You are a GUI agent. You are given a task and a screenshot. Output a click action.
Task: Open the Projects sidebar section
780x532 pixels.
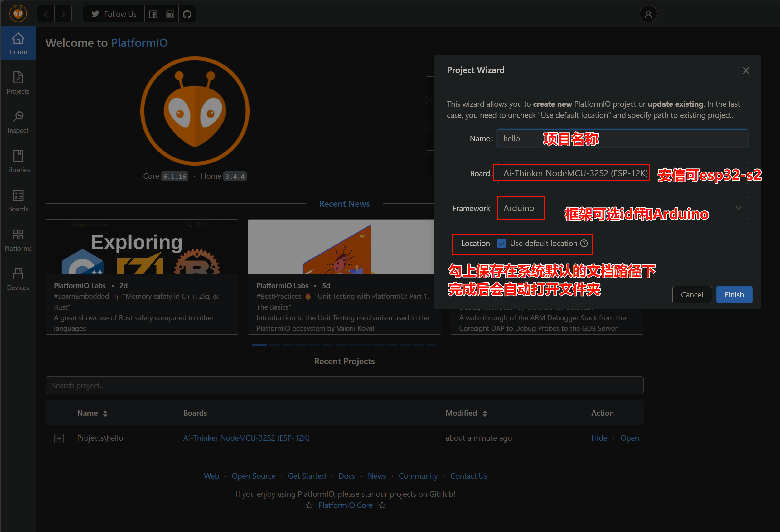click(x=18, y=83)
